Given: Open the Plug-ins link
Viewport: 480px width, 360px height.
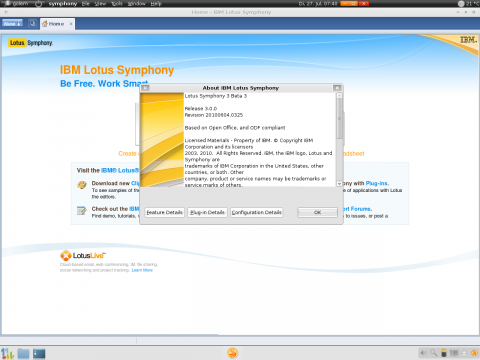Looking at the screenshot, I should (377, 183).
